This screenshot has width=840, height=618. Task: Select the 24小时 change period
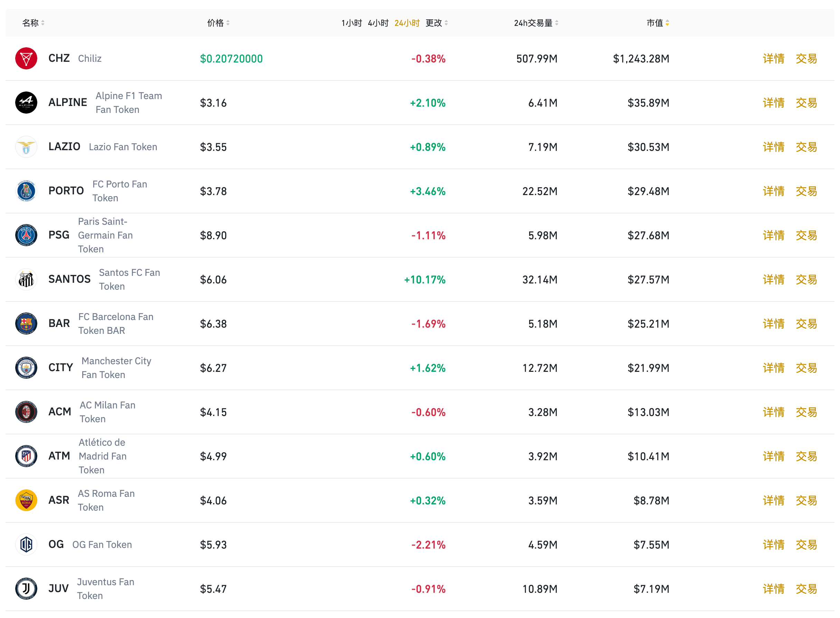click(x=407, y=23)
